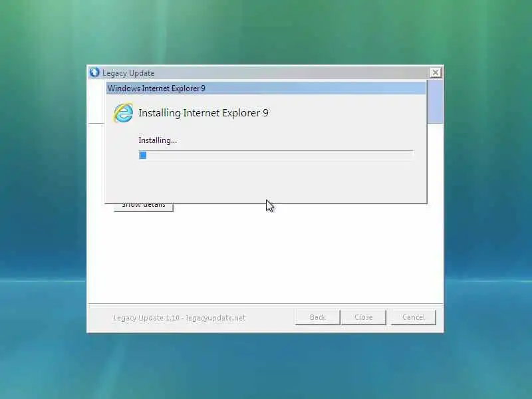
Task: Click the legacyupdate.net version text in footer
Action: [179, 318]
